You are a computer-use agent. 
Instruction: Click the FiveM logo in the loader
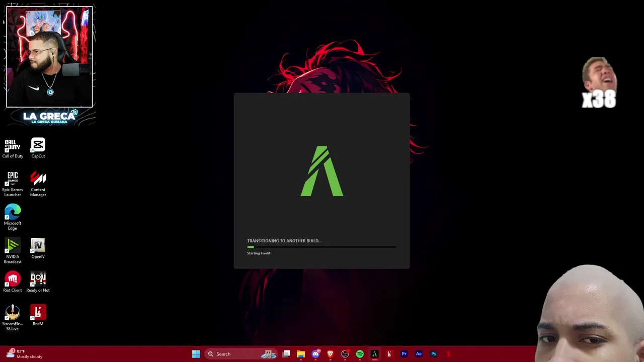[322, 171]
